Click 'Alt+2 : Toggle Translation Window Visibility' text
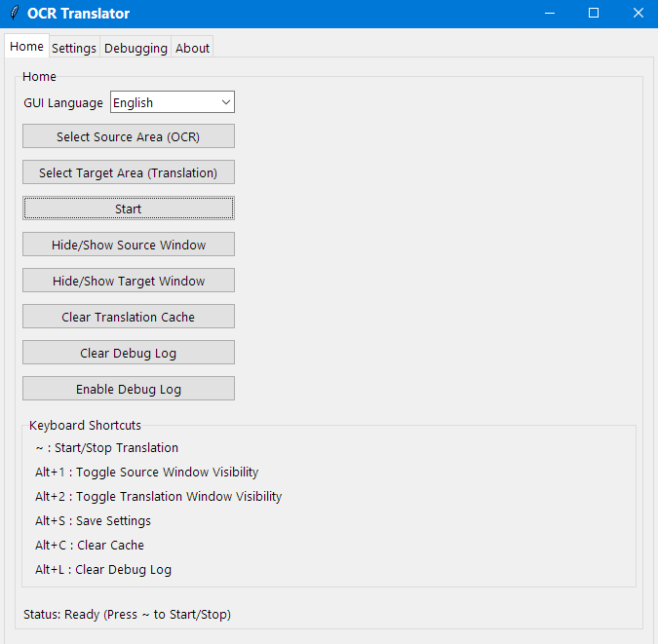This screenshot has width=658, height=644. 159,496
